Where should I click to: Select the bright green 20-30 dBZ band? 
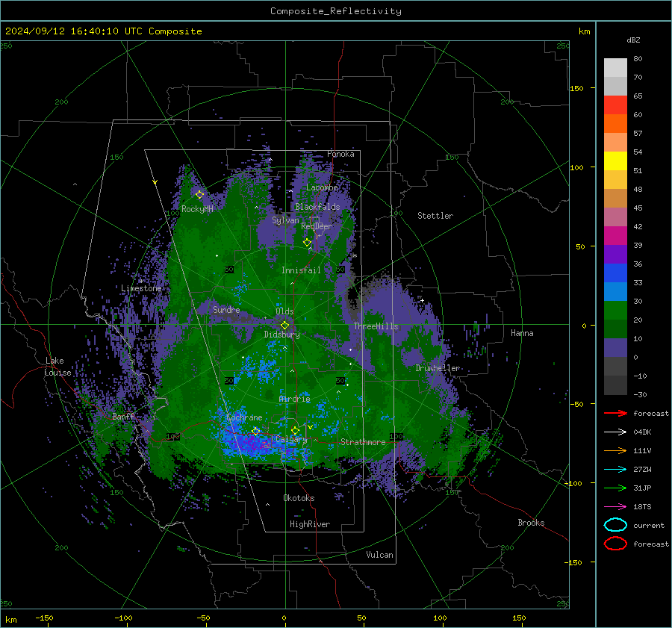coord(615,311)
